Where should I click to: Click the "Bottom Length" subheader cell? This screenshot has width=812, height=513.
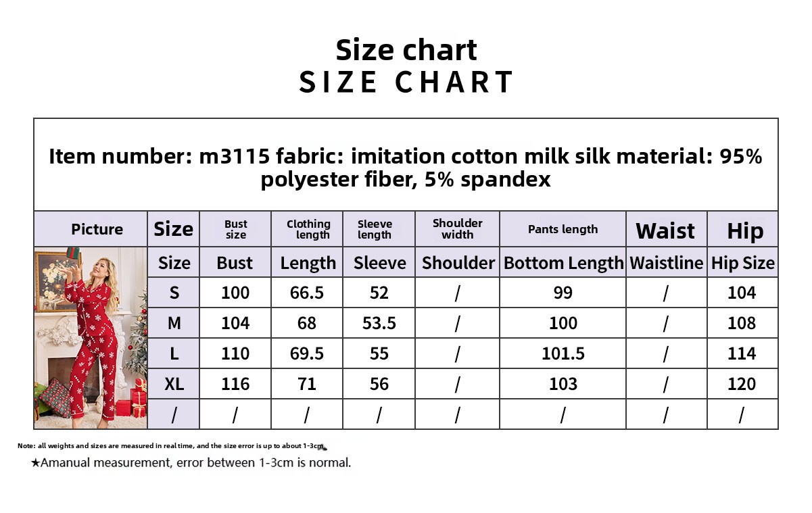point(563,263)
